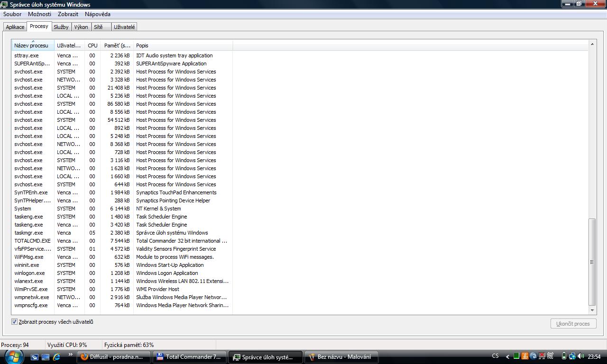Click the red X network tray icon

542,356
